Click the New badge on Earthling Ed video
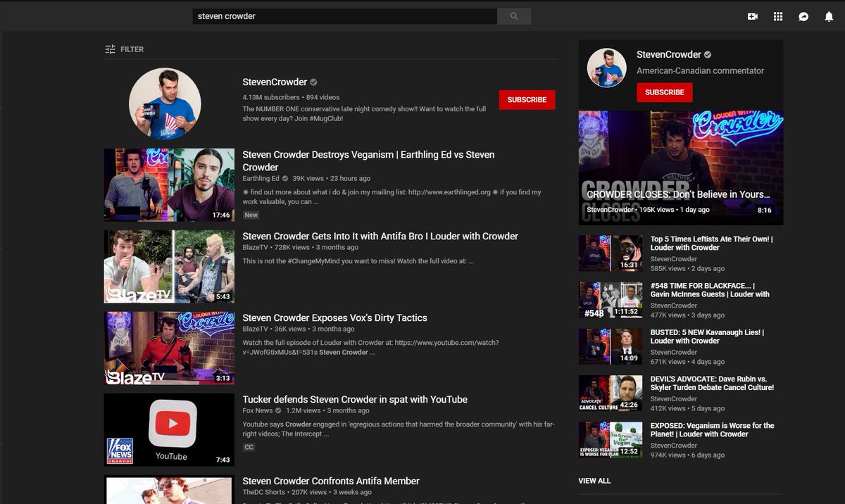Screen dimensions: 845x504 coord(251,215)
